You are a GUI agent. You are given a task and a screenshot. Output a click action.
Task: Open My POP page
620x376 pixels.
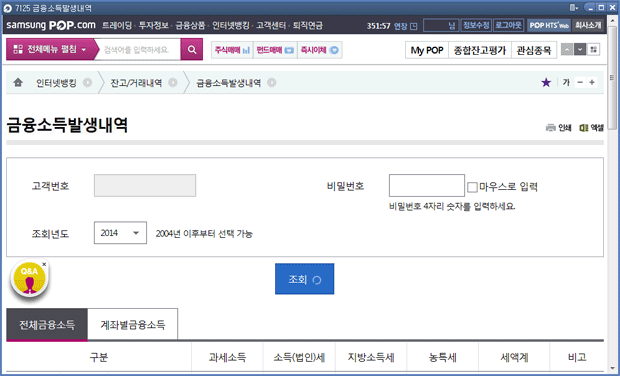(427, 50)
